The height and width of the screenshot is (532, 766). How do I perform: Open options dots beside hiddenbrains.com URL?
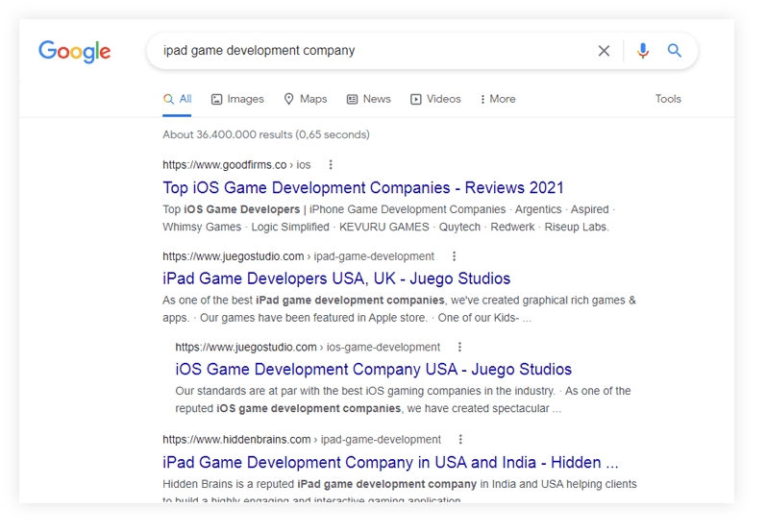tap(461, 440)
